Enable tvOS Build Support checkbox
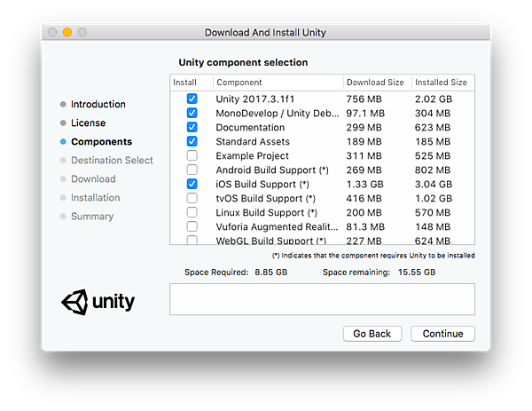The image size is (532, 411). click(192, 198)
